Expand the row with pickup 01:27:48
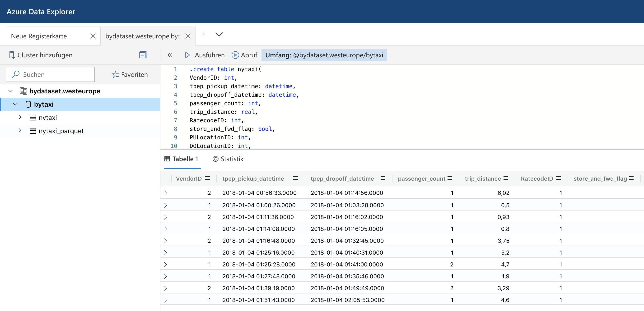Image resolution: width=644 pixels, height=311 pixels. [x=165, y=276]
